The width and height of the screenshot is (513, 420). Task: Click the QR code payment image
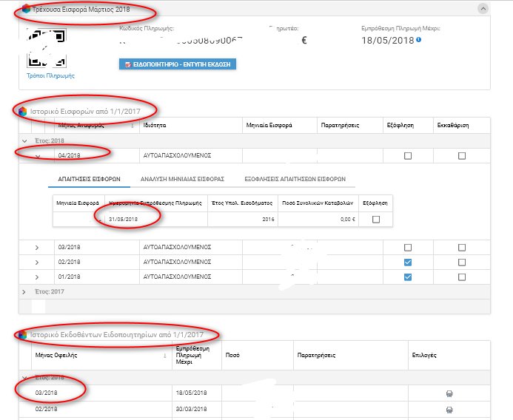(x=46, y=47)
